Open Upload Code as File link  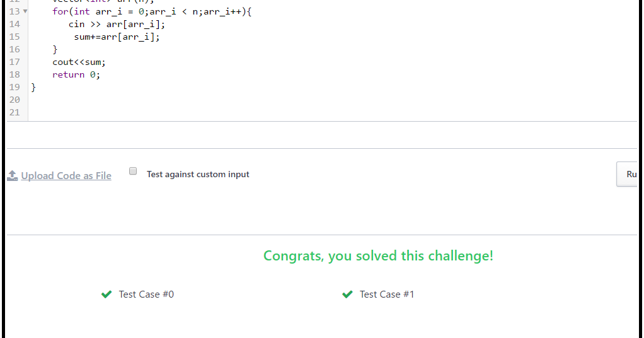66,175
